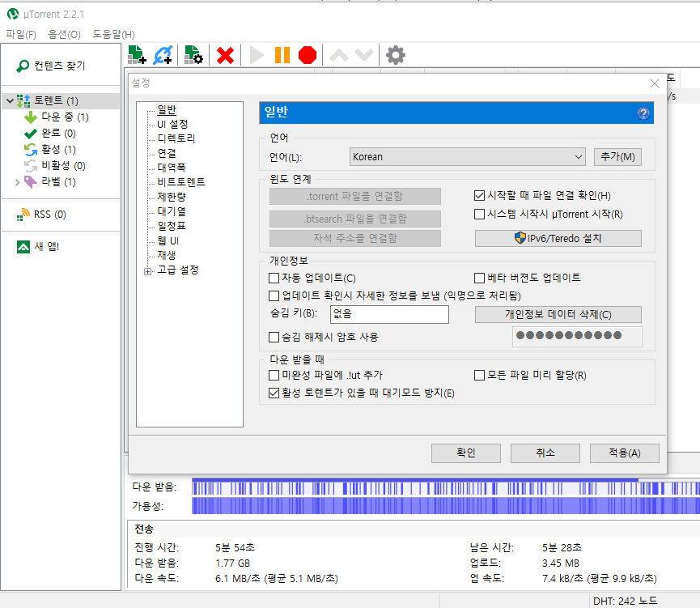Click the IPv6/Teredo 설치 button
700x608 pixels.
(558, 238)
